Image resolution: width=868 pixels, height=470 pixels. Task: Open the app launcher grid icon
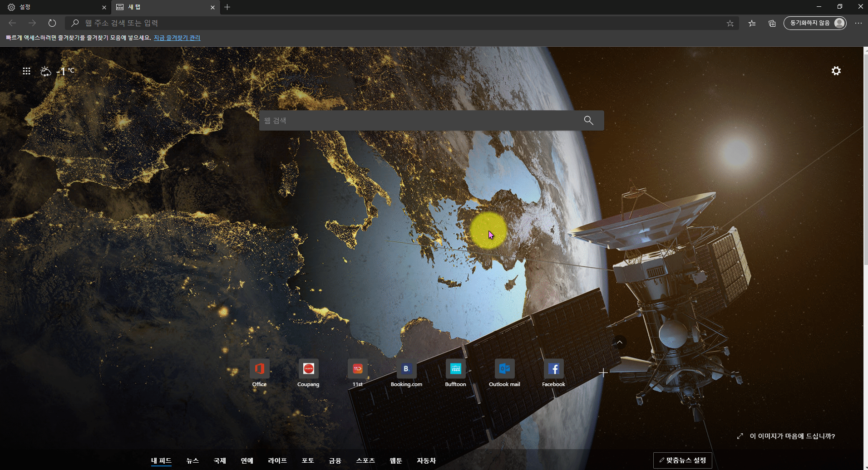coord(26,71)
